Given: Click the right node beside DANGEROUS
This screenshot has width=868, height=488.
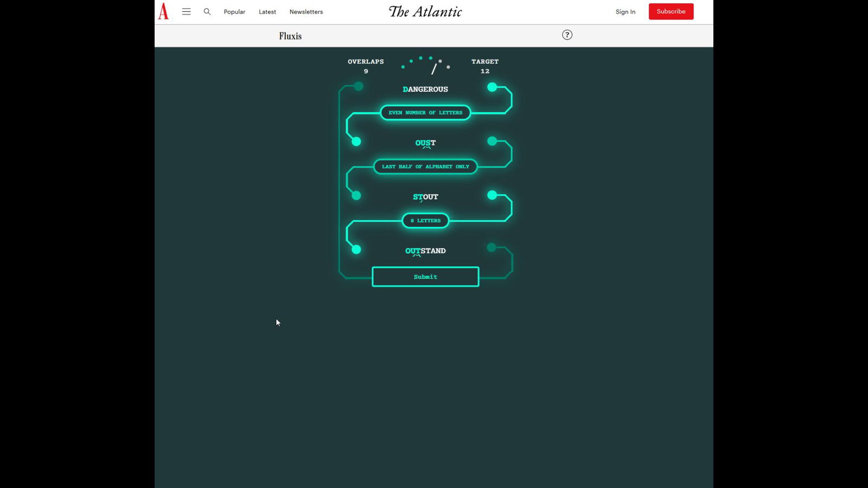Looking at the screenshot, I should click(x=492, y=87).
